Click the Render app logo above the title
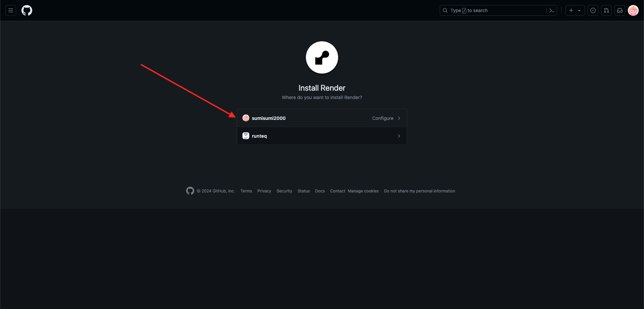644x309 pixels. (x=322, y=57)
